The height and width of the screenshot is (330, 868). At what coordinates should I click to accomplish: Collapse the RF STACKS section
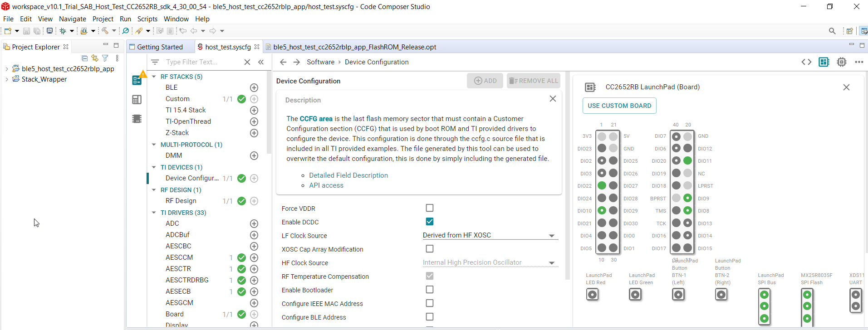click(x=154, y=77)
